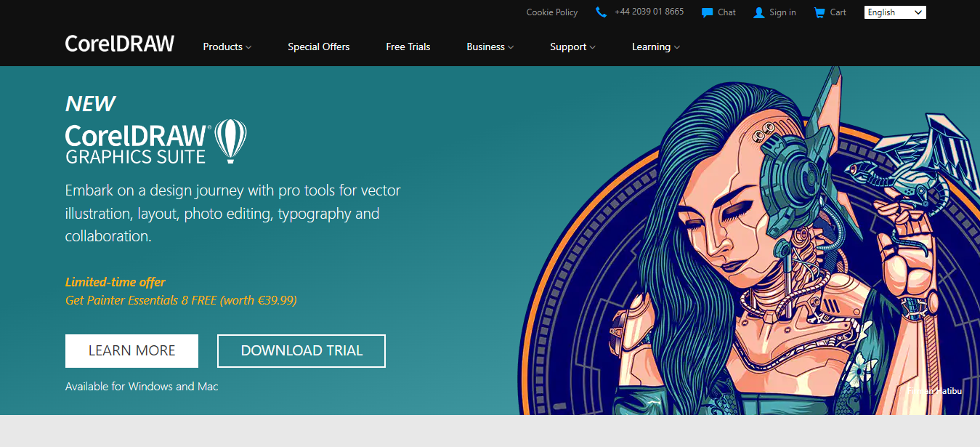The height and width of the screenshot is (447, 980).
Task: Click the NEW heading text
Action: coord(90,104)
